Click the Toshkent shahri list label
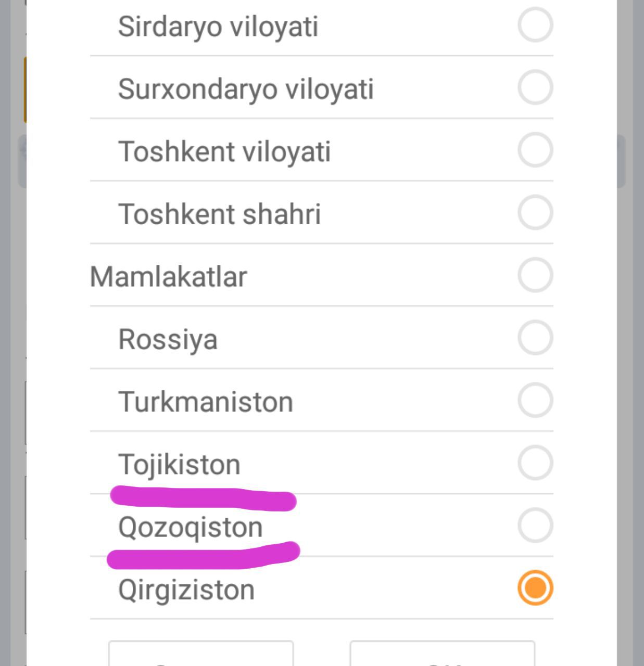644x666 pixels. pyautogui.click(x=219, y=214)
